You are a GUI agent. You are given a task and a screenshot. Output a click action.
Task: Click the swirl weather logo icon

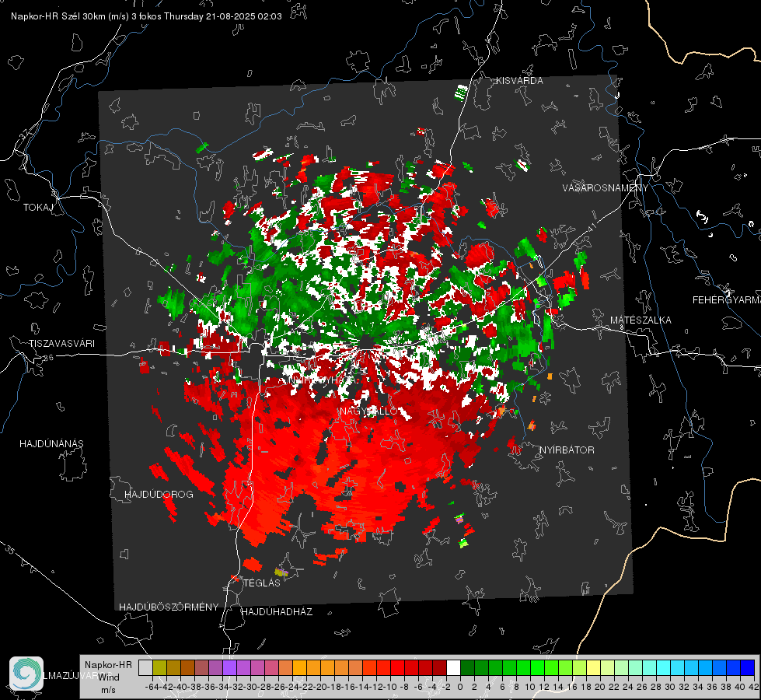[x=26, y=674]
